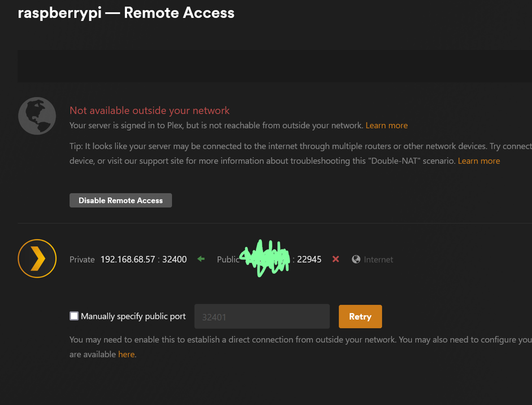The image size is (532, 405).
Task: Click the gray globe status icon
Action: click(37, 116)
